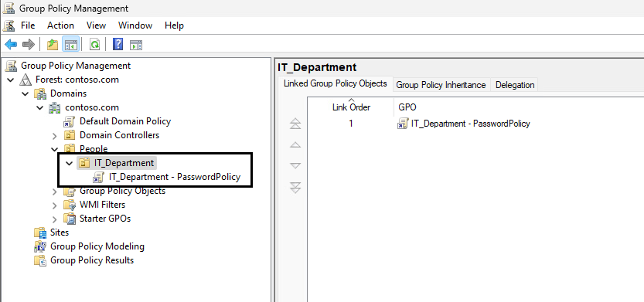Image resolution: width=644 pixels, height=302 pixels.
Task: Select Default Domain Policy label in tree
Action: click(125, 121)
